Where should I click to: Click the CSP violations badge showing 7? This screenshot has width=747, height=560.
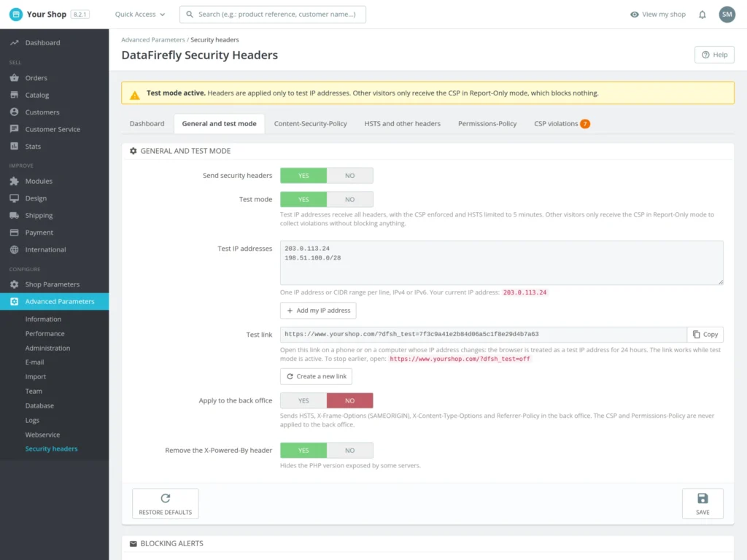(585, 124)
